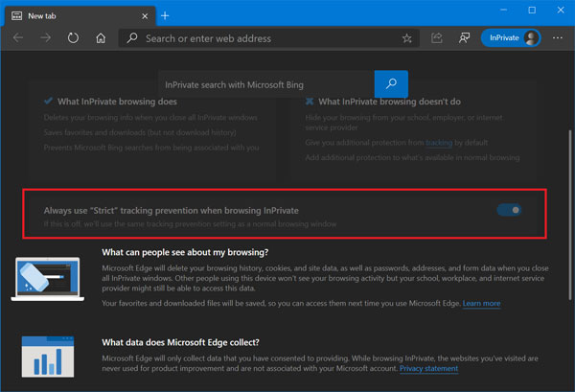
Task: Add page to favorites star icon
Action: click(406, 38)
